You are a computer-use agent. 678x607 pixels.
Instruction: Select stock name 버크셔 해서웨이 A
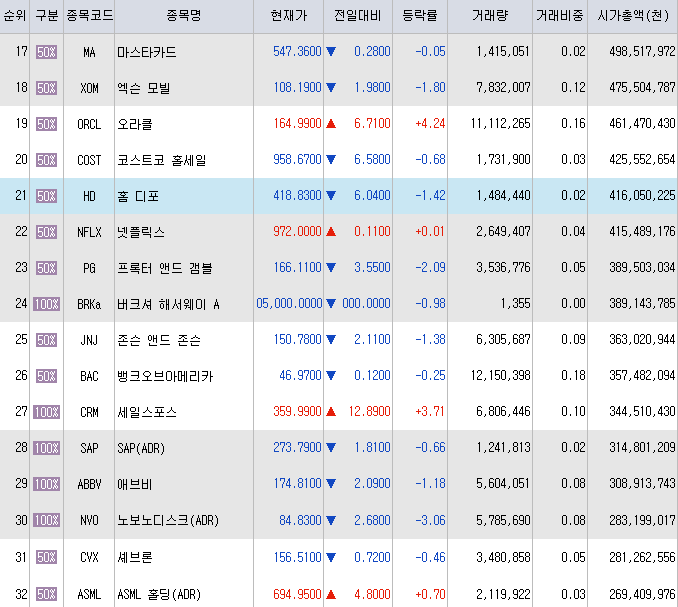coord(168,304)
